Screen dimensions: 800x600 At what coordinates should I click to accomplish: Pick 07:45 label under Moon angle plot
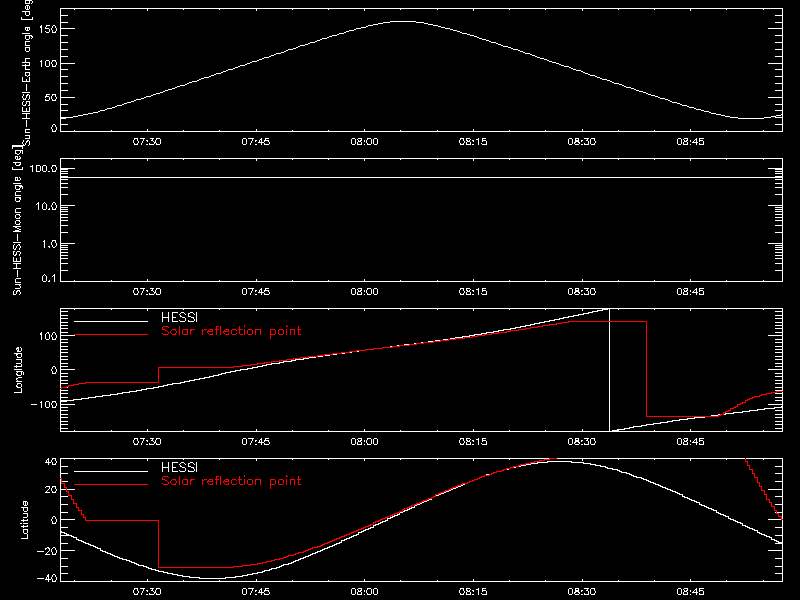[256, 292]
